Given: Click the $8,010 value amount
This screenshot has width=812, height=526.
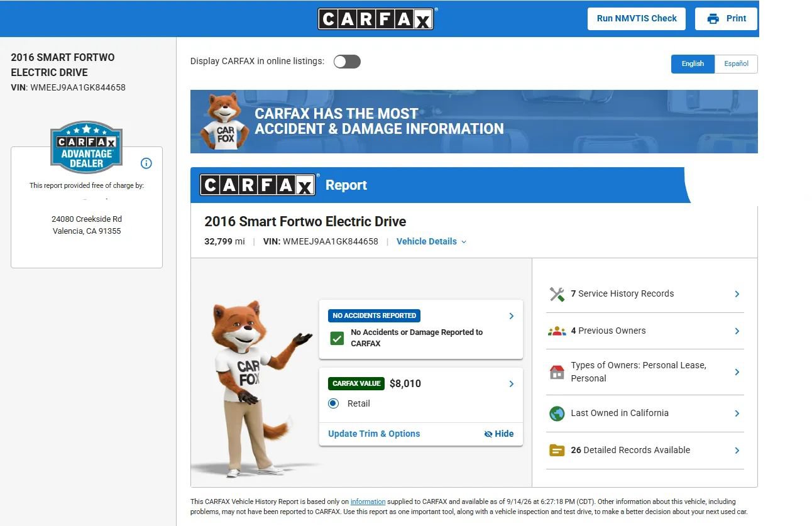Looking at the screenshot, I should 405,383.
